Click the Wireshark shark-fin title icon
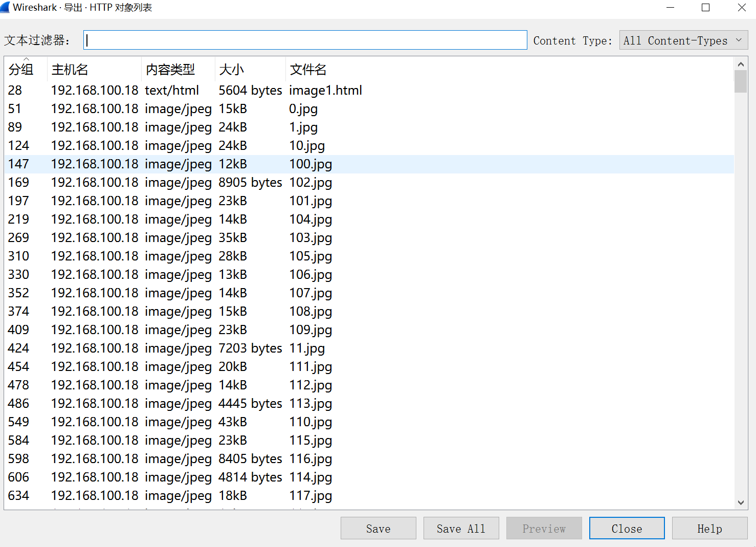Screen dimensions: 756x547 click(x=5, y=8)
